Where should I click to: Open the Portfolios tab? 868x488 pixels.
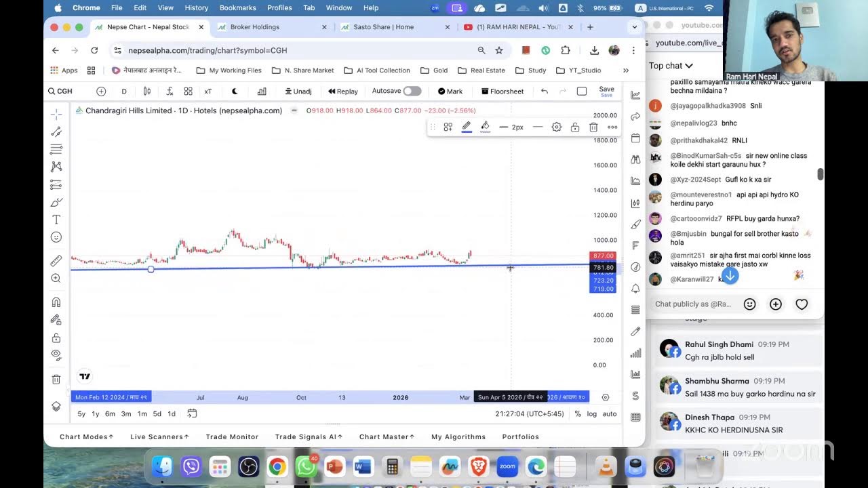pyautogui.click(x=520, y=436)
